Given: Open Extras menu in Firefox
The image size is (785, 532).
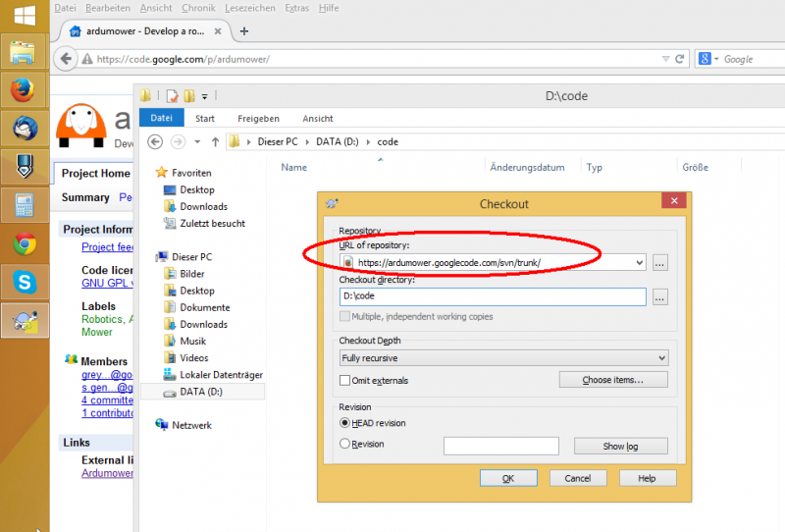Looking at the screenshot, I should click(x=297, y=8).
